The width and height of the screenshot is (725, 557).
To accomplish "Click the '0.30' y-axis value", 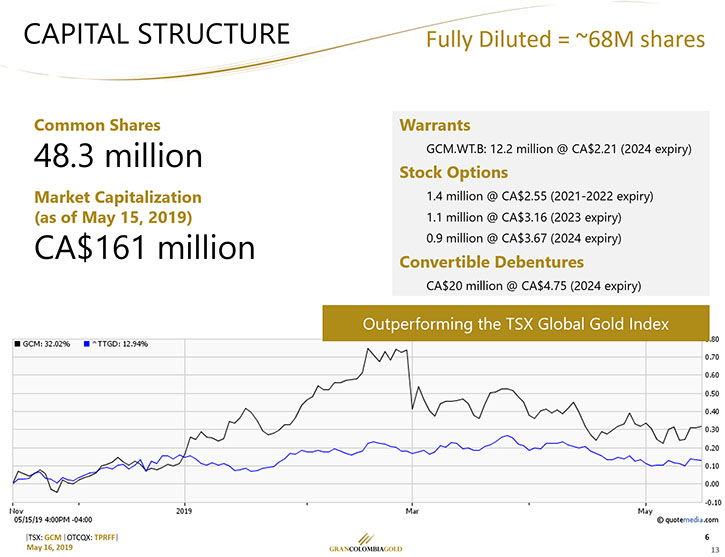I will [x=712, y=430].
